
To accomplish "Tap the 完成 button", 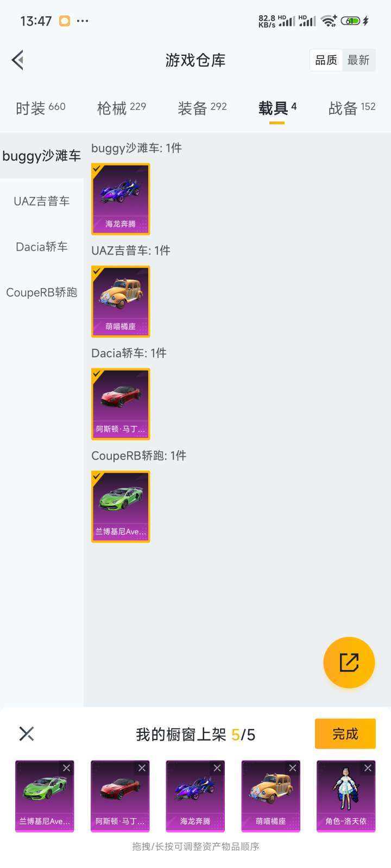I will [x=345, y=734].
